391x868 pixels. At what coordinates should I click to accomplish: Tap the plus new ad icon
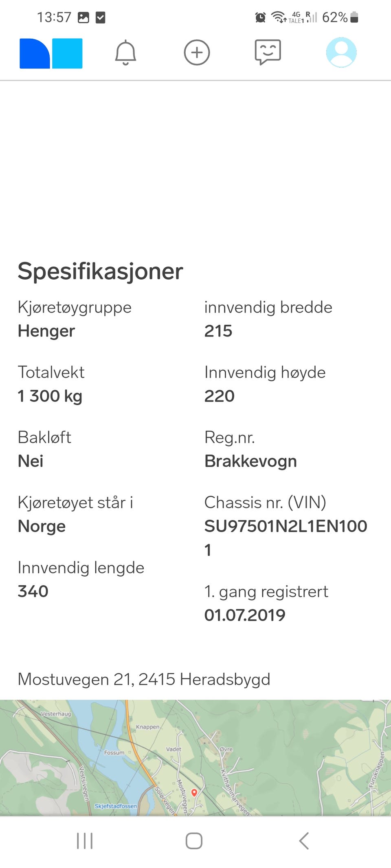(x=197, y=52)
